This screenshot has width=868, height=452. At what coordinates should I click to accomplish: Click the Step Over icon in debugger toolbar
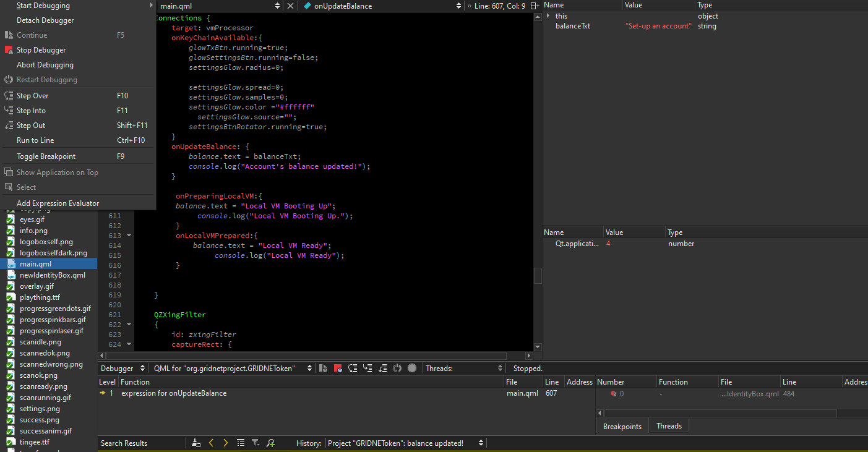point(353,368)
